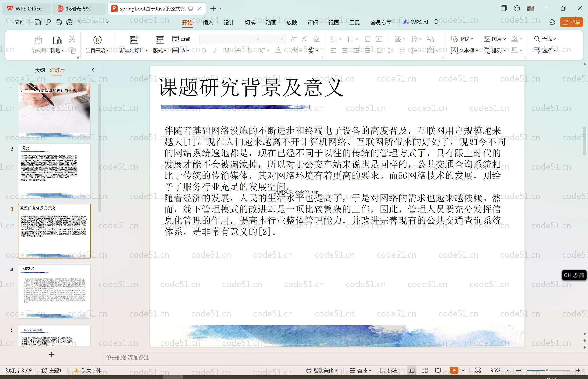Screen dimensions: 588x379
Task: Click the zoom out minus icon
Action: [x=518, y=370]
